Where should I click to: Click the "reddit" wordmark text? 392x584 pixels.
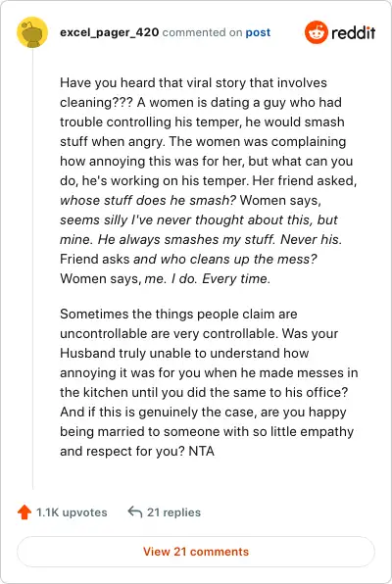(353, 32)
